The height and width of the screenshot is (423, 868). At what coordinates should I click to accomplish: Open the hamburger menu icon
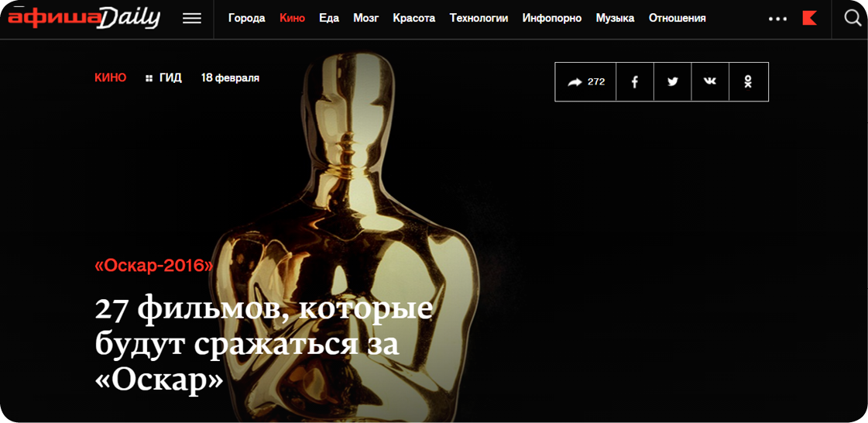click(192, 19)
